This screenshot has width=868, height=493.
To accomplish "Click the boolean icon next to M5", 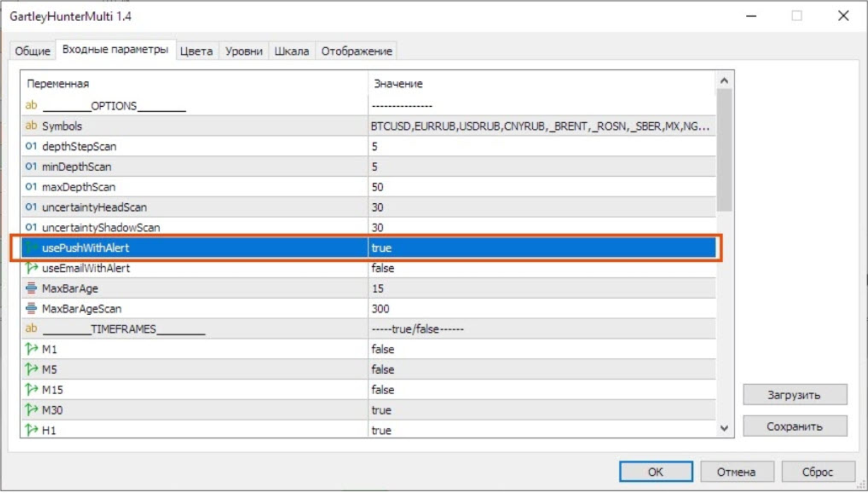I will [31, 369].
